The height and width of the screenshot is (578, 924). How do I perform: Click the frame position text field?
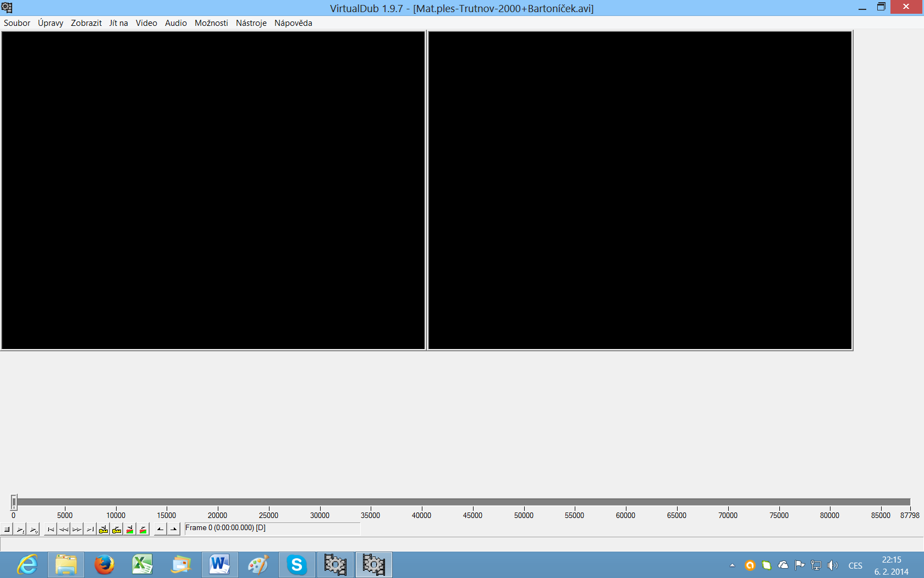[x=272, y=528]
